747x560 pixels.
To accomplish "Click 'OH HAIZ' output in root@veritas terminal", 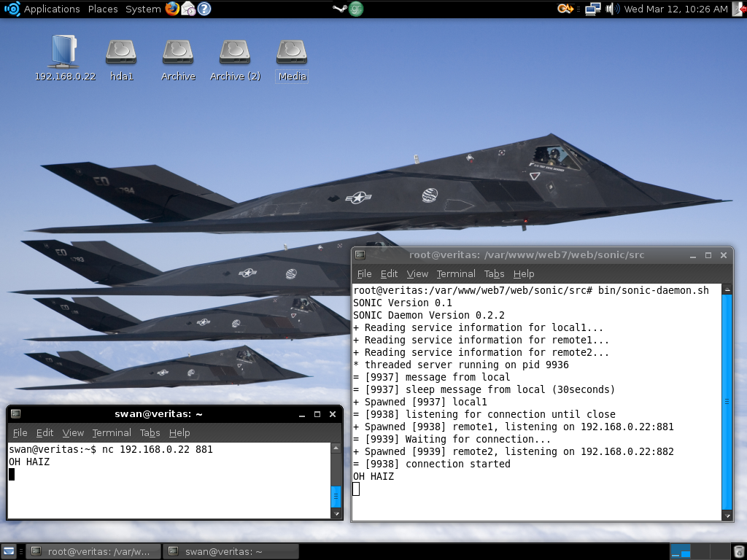I will click(373, 476).
